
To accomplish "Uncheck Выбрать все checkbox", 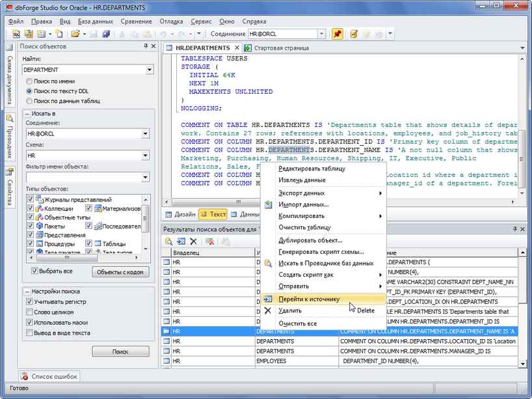I will click(x=34, y=271).
